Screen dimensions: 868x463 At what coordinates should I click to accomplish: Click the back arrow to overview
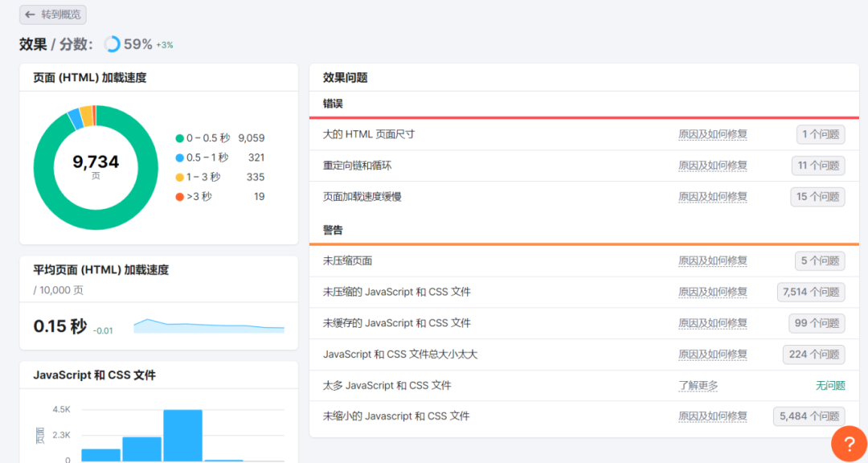pos(31,14)
